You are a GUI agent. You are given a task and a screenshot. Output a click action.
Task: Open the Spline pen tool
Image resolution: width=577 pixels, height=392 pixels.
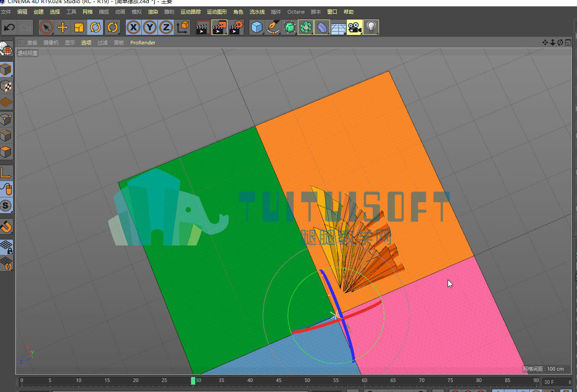click(x=274, y=28)
